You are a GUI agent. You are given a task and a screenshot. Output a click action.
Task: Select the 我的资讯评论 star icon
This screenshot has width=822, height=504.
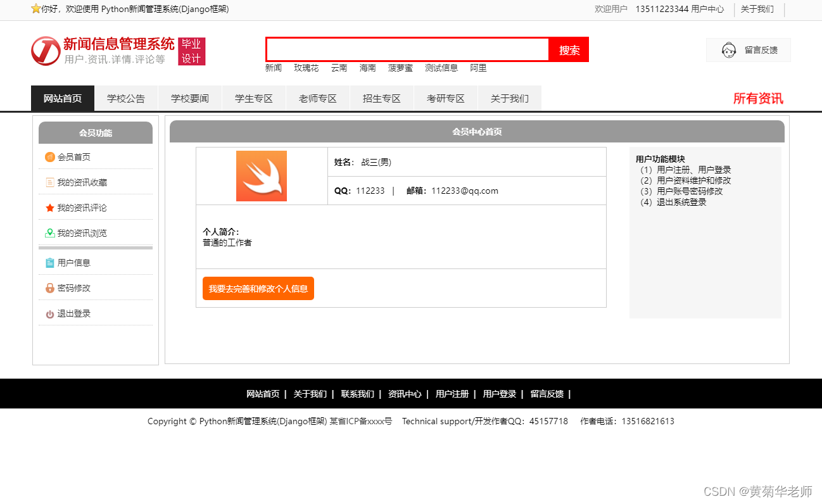point(51,207)
